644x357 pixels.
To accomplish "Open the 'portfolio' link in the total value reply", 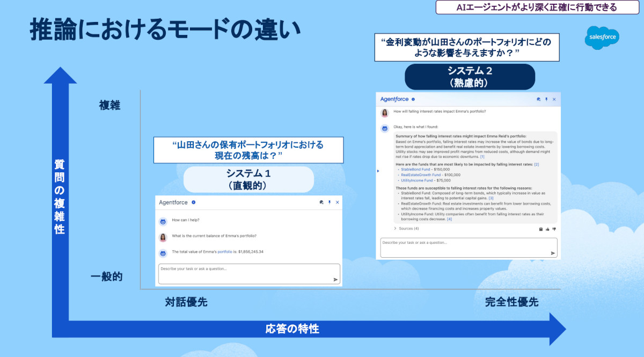I will (x=225, y=251).
